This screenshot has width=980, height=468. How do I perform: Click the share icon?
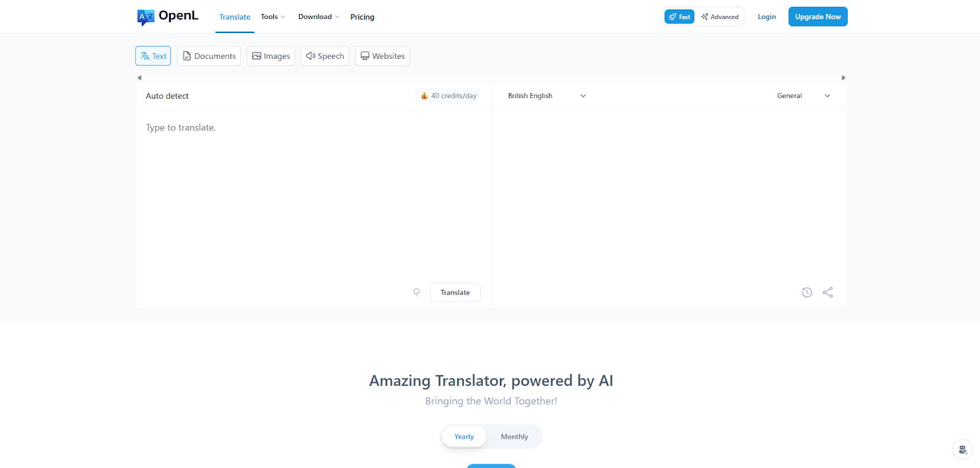coord(827,292)
